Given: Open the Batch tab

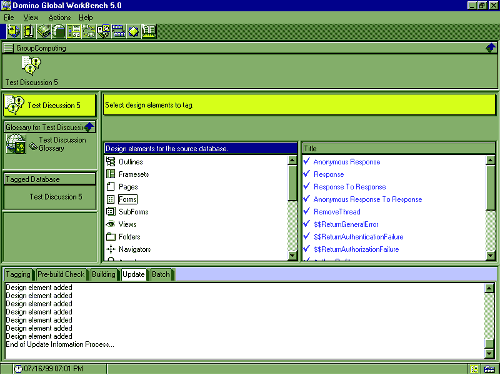Looking at the screenshot, I should click(x=161, y=274).
